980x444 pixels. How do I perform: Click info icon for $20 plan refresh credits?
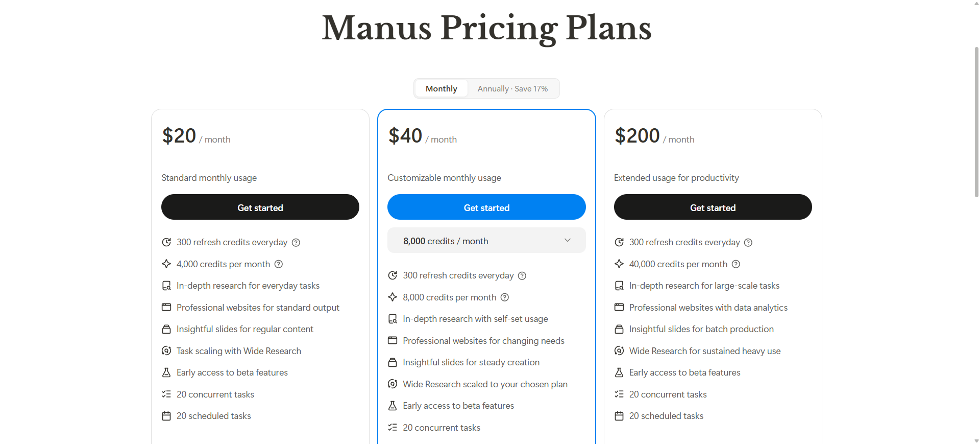tap(296, 243)
